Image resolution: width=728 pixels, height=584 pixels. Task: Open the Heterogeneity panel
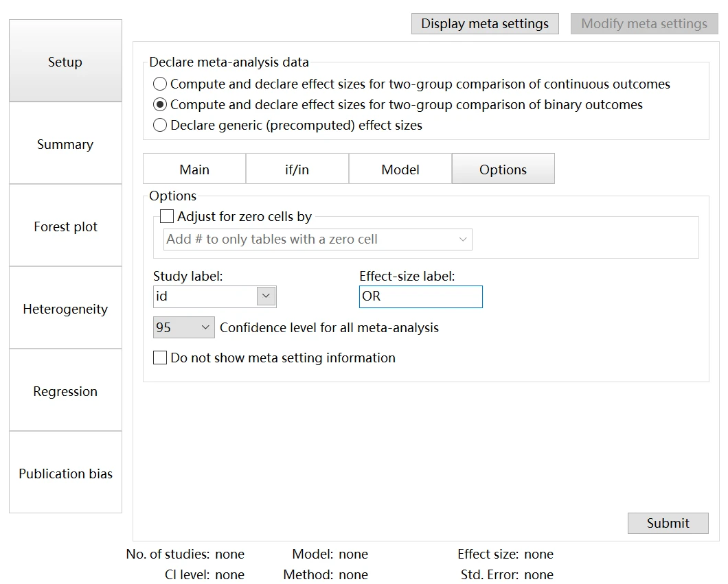(65, 309)
